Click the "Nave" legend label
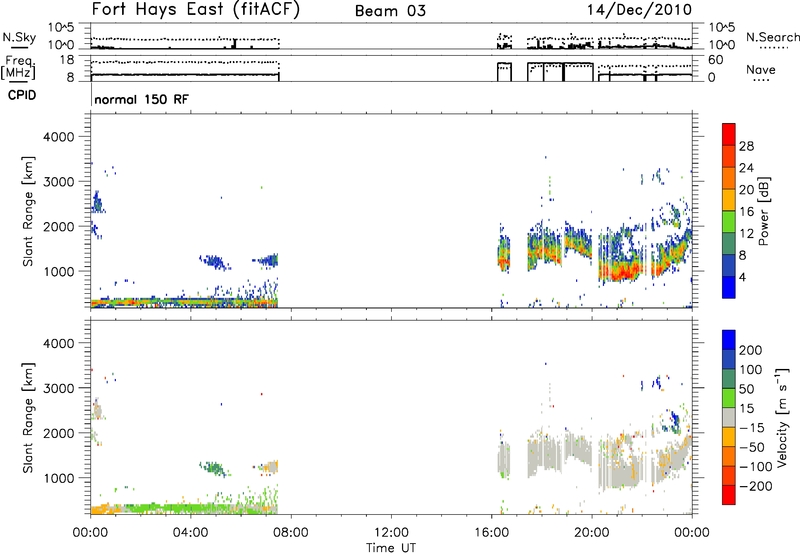The width and height of the screenshot is (800, 554). [x=761, y=69]
